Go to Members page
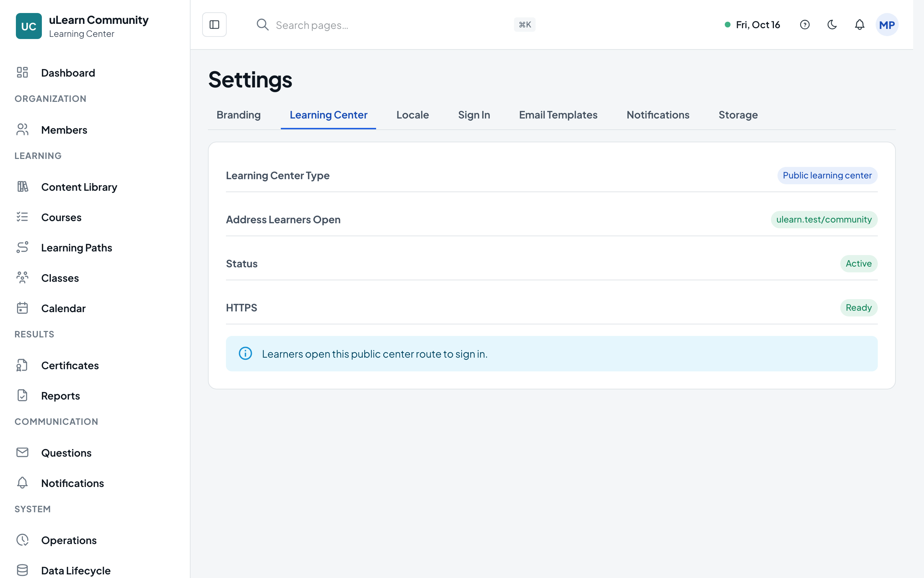This screenshot has width=924, height=578. pyautogui.click(x=95, y=130)
